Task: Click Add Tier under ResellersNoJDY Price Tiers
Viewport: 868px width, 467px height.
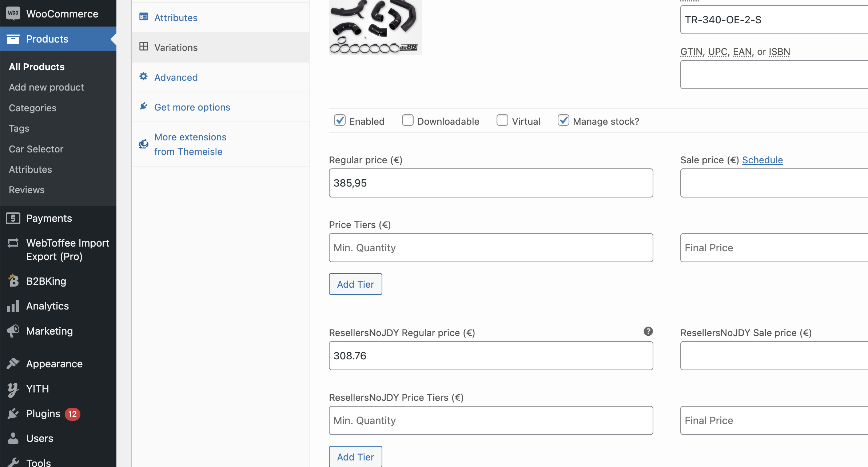Action: (x=355, y=456)
